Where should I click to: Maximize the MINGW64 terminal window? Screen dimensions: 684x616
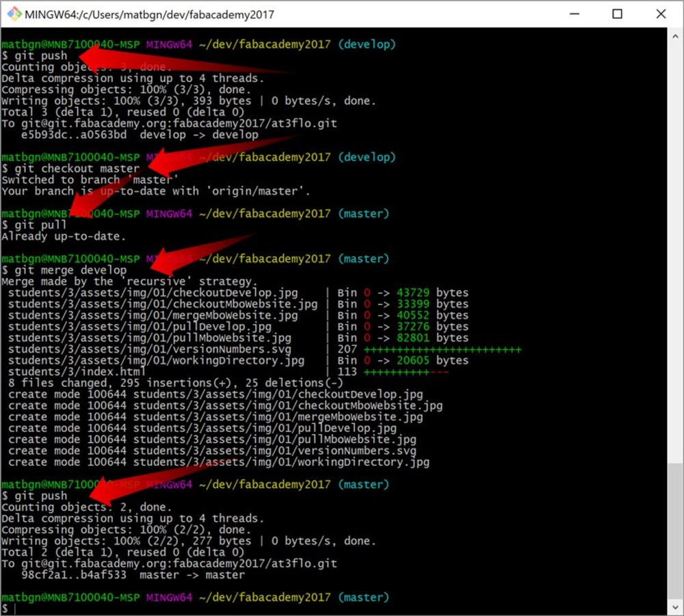tap(617, 14)
